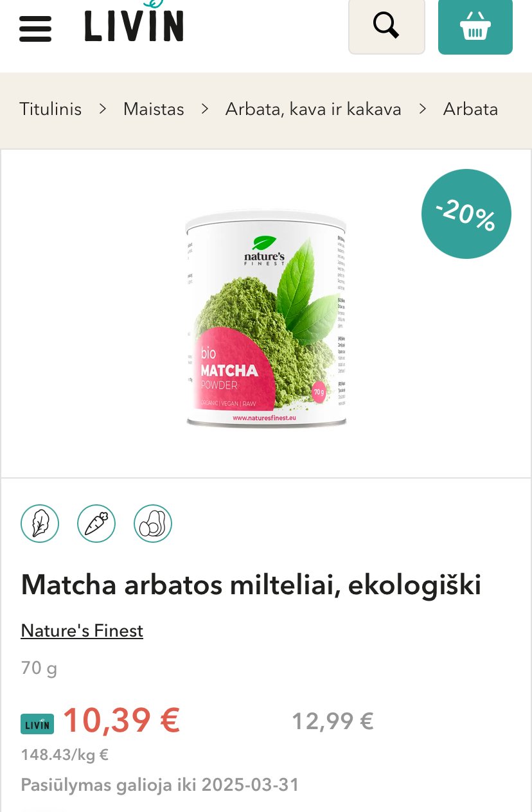Open the Nature's Finest brand link
Viewport: 532px width, 812px height.
(x=82, y=631)
